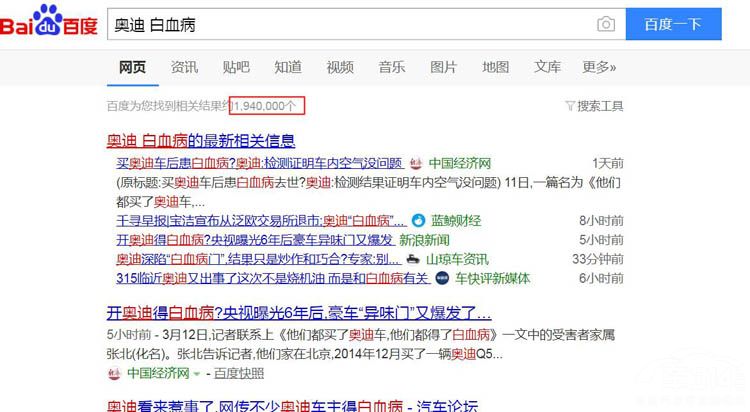
Task: Click the 中国经济网 source name below second result
Action: pyautogui.click(x=158, y=374)
